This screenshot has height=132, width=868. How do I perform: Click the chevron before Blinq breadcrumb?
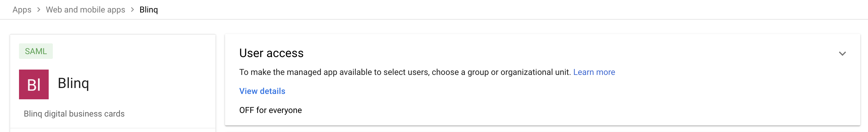tap(132, 10)
